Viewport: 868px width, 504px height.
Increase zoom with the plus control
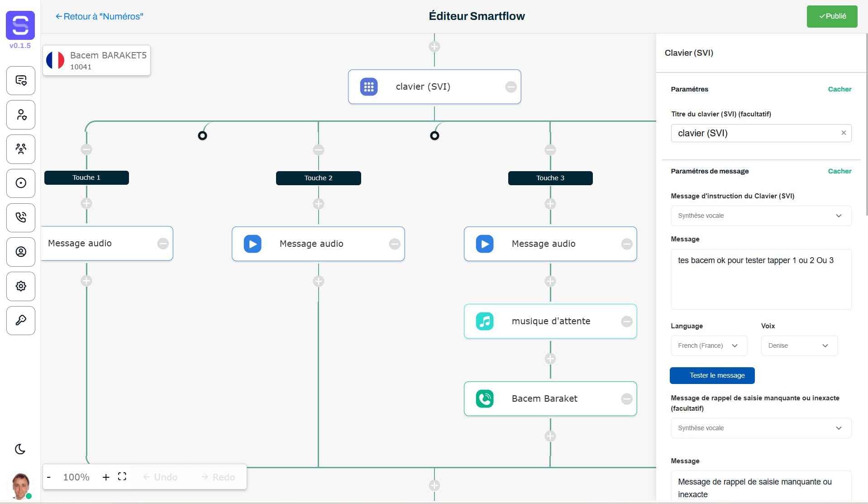[x=106, y=477]
